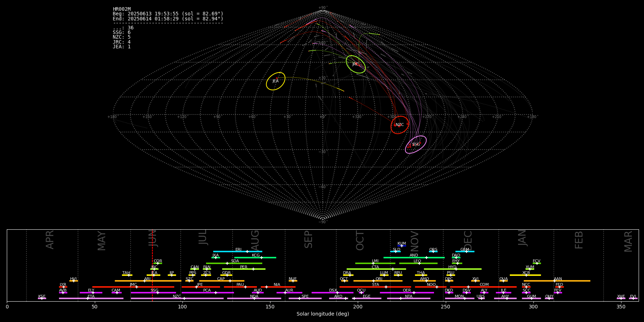
Task: Click the JAN month label in the timeline
Action: click(522, 238)
